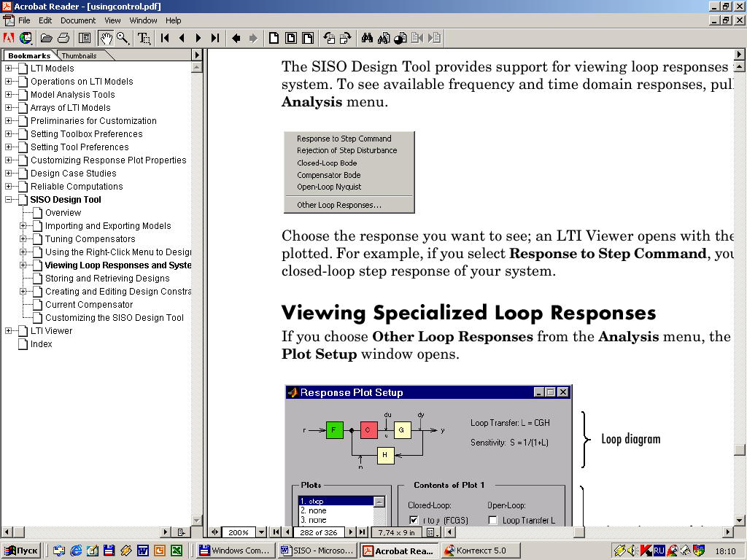Expand the LTI Models bookmark
Image resolution: width=747 pixels, height=560 pixels.
[9, 68]
